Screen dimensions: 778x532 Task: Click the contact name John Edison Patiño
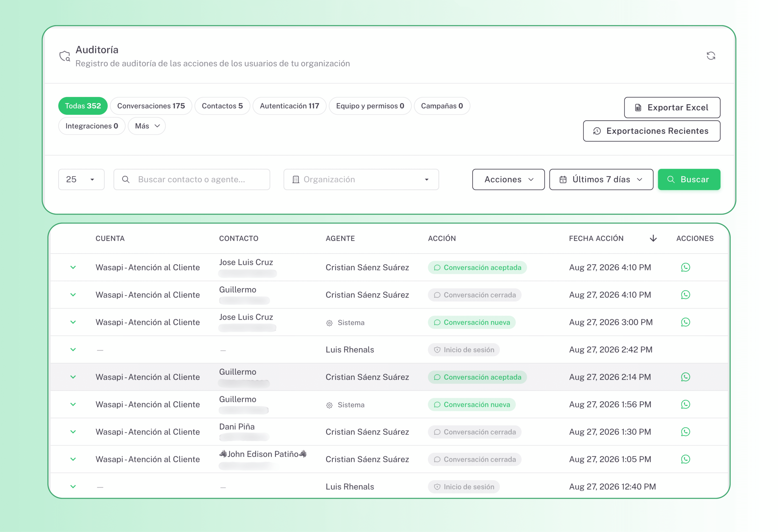tap(263, 454)
